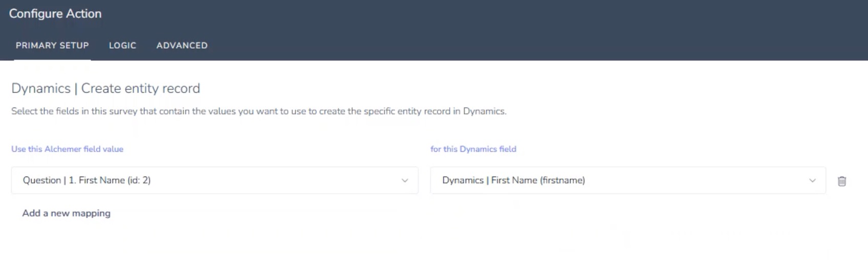Image resolution: width=868 pixels, height=269 pixels.
Task: Switch to the Logic tab
Action: pos(122,46)
